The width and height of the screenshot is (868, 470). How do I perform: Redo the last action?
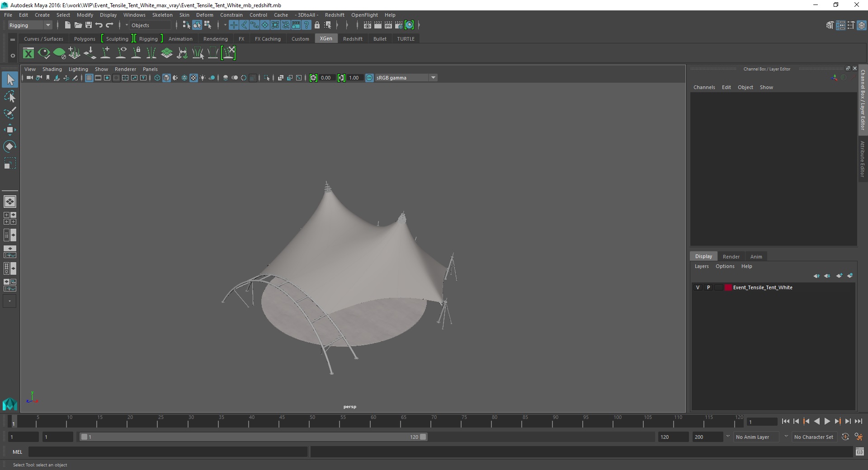tap(109, 25)
